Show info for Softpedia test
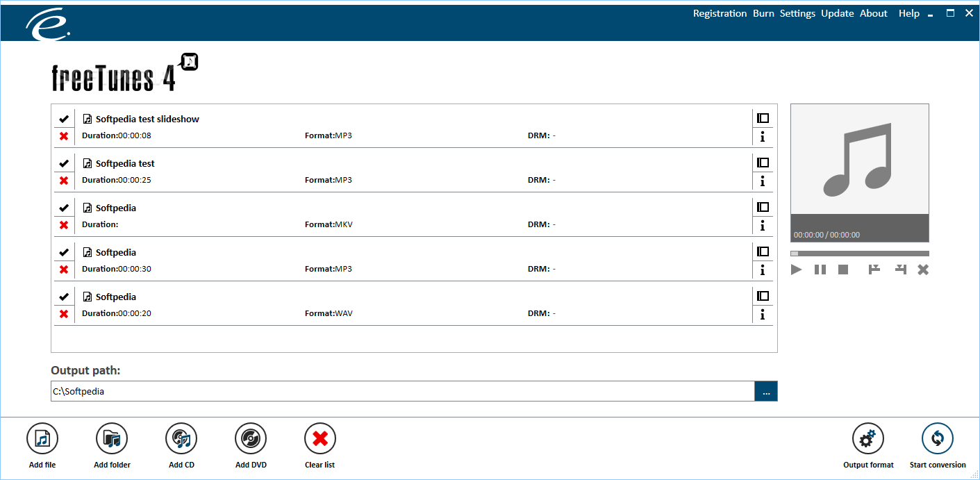Image resolution: width=980 pixels, height=480 pixels. [763, 181]
